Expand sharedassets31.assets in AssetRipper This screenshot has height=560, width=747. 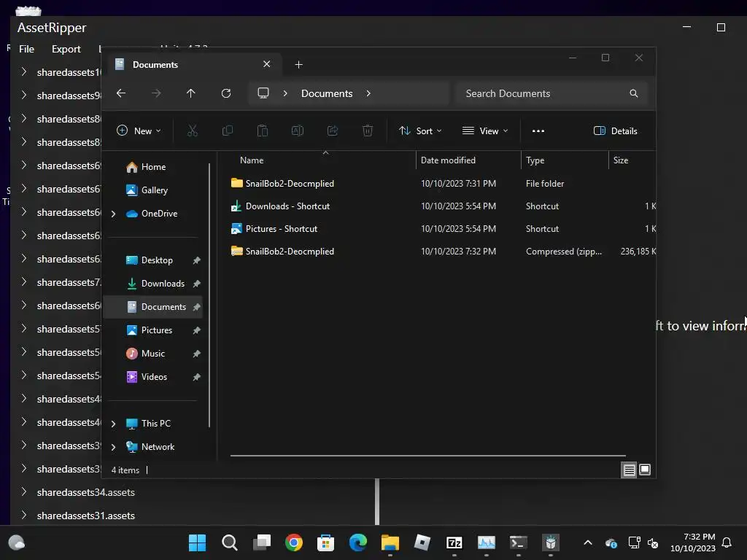click(x=24, y=515)
